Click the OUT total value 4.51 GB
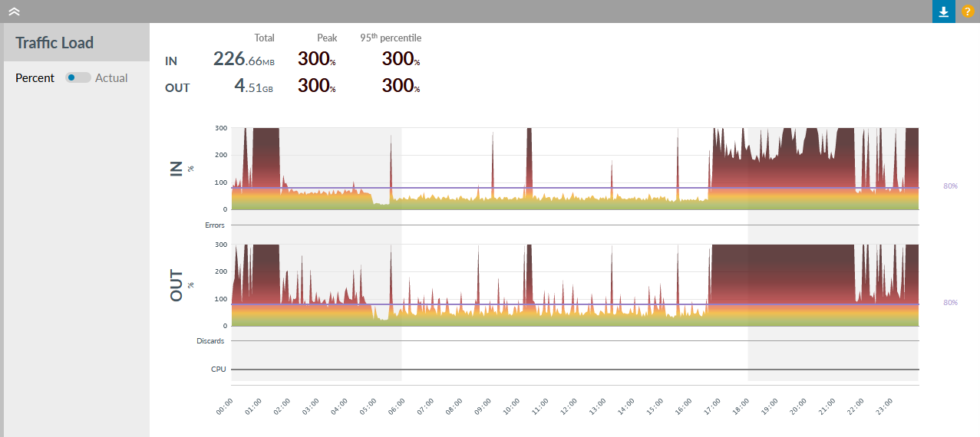Image resolution: width=980 pixels, height=437 pixels. pyautogui.click(x=254, y=87)
